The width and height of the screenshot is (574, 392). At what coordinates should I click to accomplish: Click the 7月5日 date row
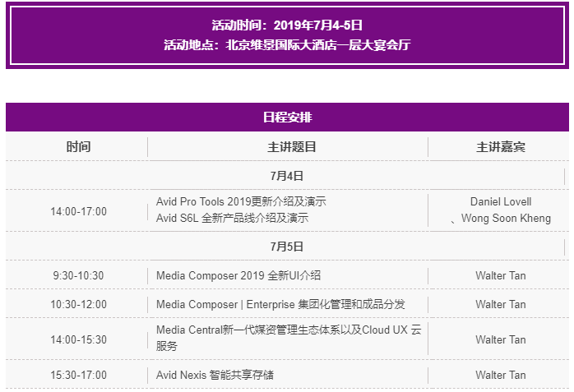pos(287,247)
